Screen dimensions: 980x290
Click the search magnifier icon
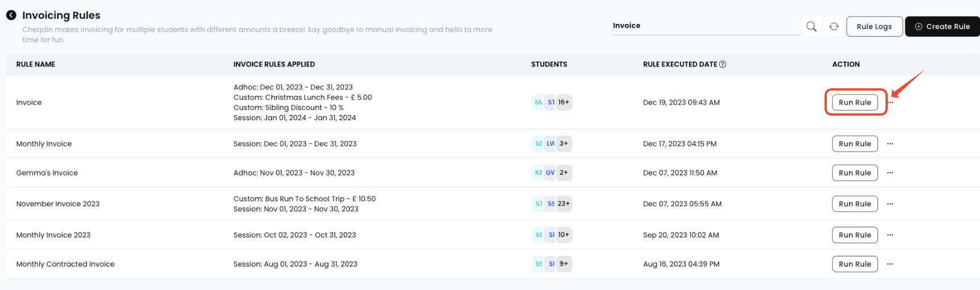tap(811, 26)
